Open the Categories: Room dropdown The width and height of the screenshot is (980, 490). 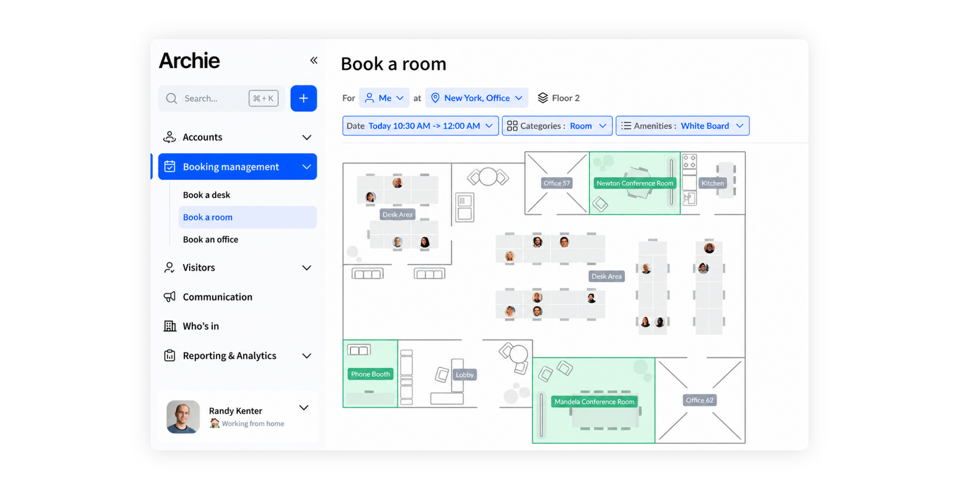(557, 126)
